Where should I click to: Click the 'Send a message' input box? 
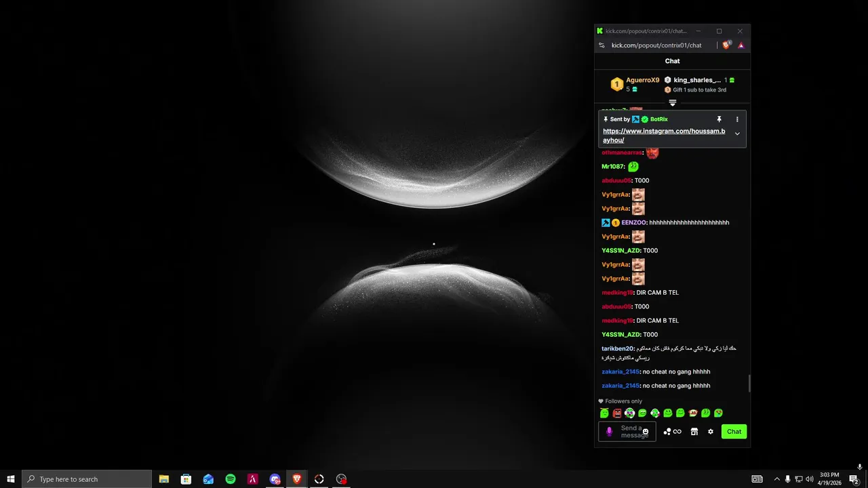[x=627, y=432]
